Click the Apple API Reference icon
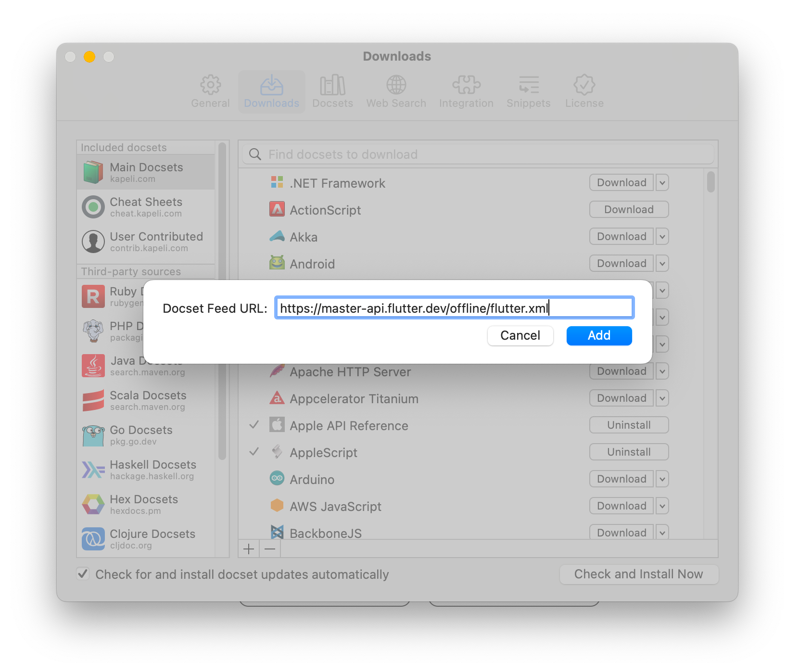The image size is (812, 663). pyautogui.click(x=277, y=424)
